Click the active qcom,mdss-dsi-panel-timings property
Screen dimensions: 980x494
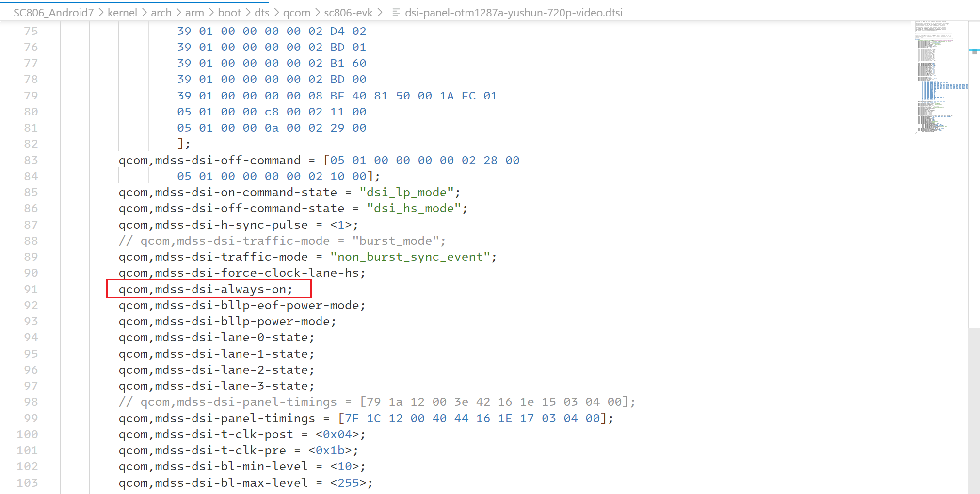217,418
